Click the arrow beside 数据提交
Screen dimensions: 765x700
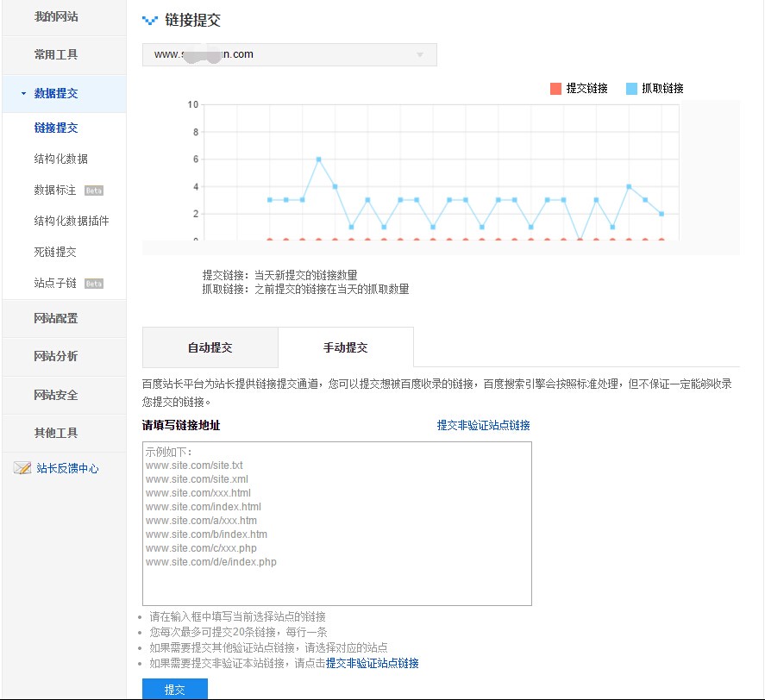[x=23, y=93]
